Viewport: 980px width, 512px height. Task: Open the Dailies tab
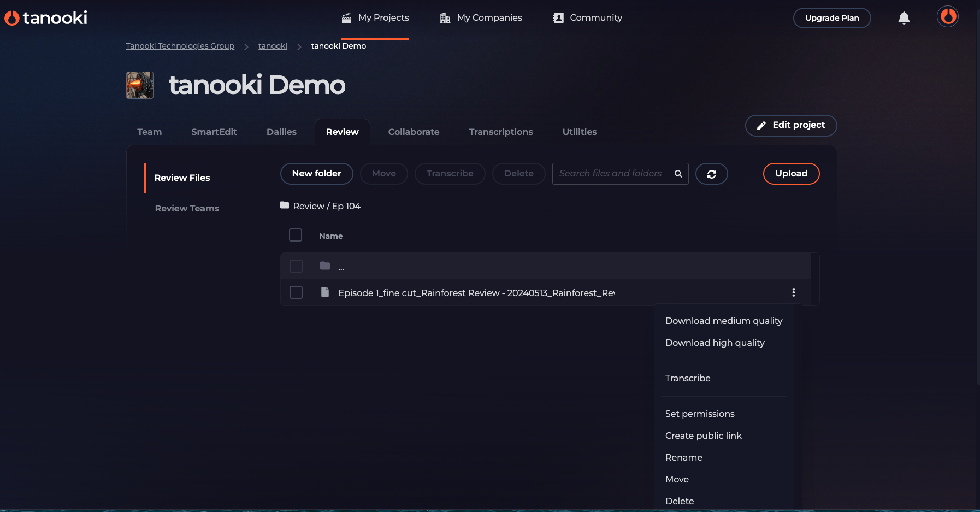point(281,132)
